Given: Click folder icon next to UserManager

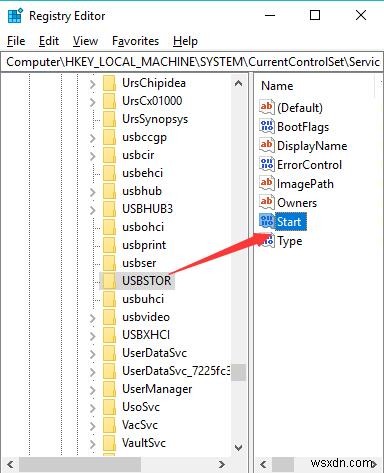Looking at the screenshot, I should [109, 389].
